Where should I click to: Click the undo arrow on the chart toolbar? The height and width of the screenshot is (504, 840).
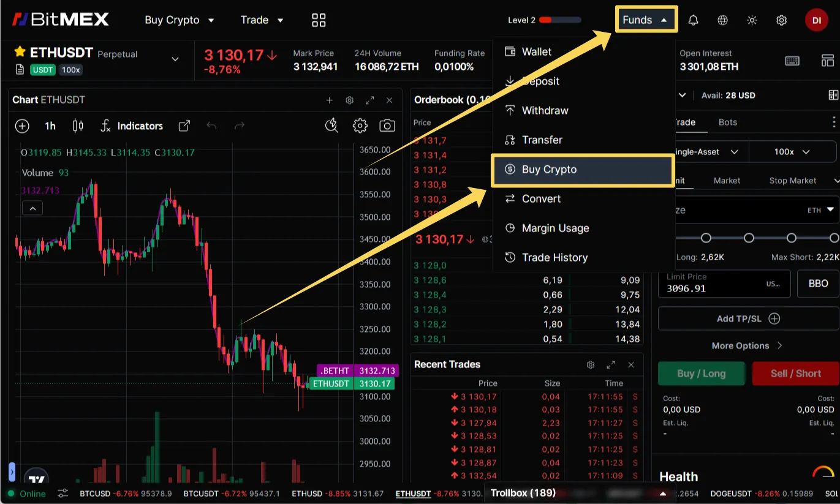click(x=212, y=126)
